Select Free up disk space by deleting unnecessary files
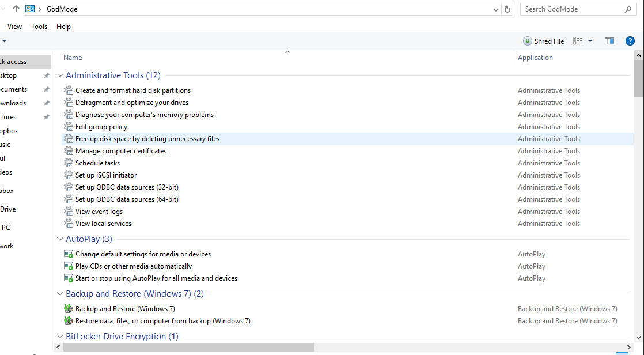 (147, 139)
